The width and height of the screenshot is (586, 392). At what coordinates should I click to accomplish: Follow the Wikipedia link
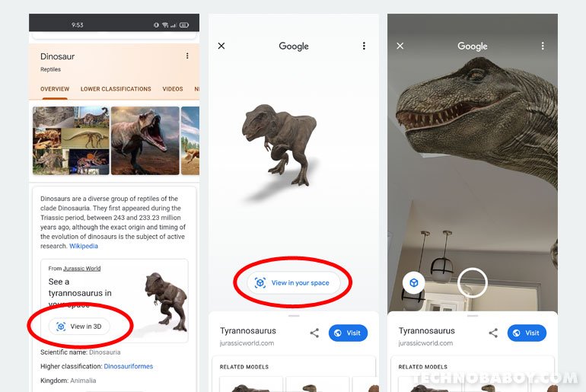tap(84, 246)
